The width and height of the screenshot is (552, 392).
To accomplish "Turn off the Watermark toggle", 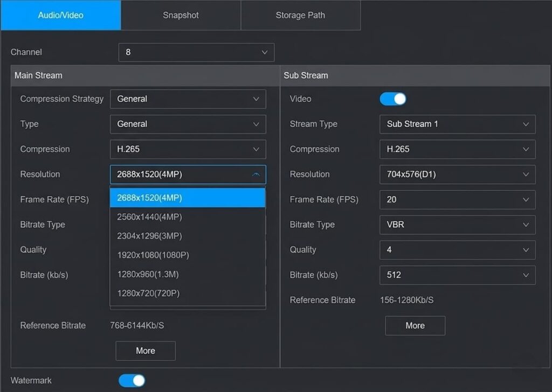I will (131, 380).
